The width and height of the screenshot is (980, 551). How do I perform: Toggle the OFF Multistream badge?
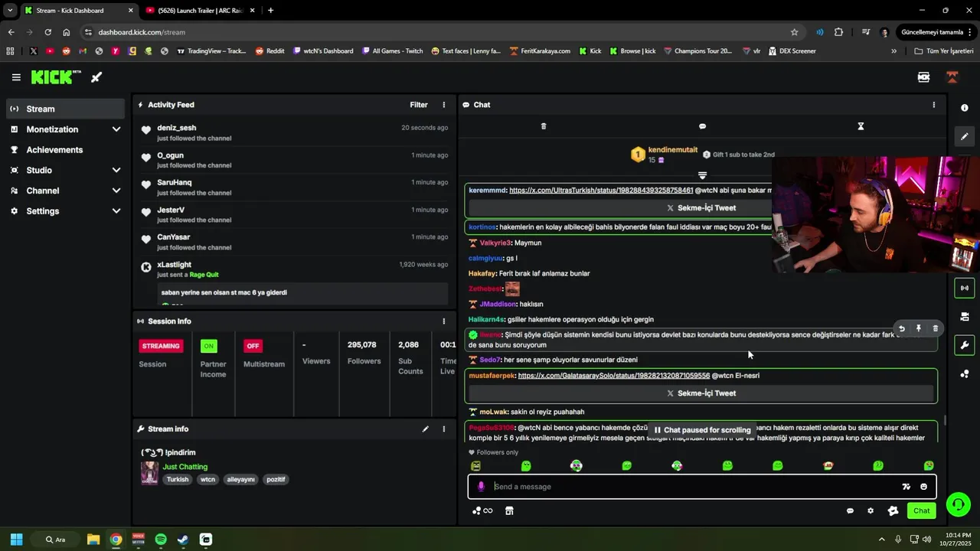click(253, 346)
